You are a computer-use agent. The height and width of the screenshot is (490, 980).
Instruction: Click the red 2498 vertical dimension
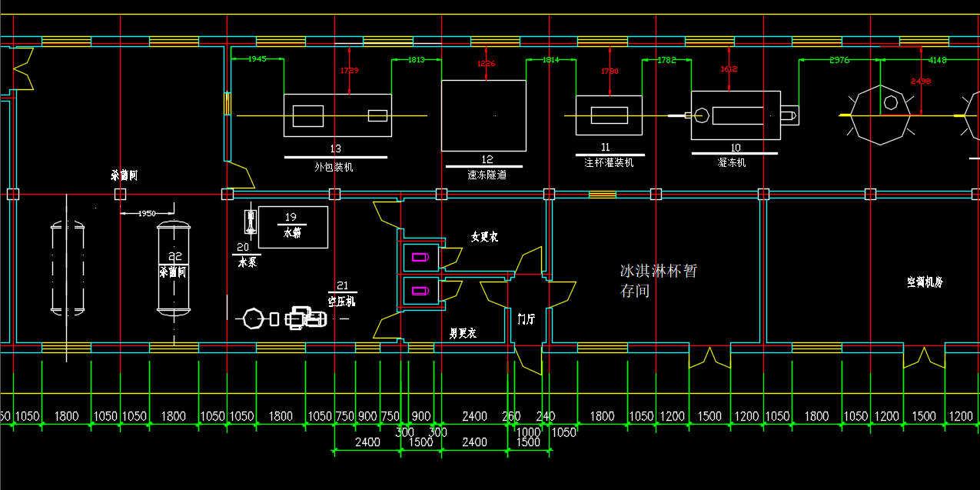click(x=920, y=81)
